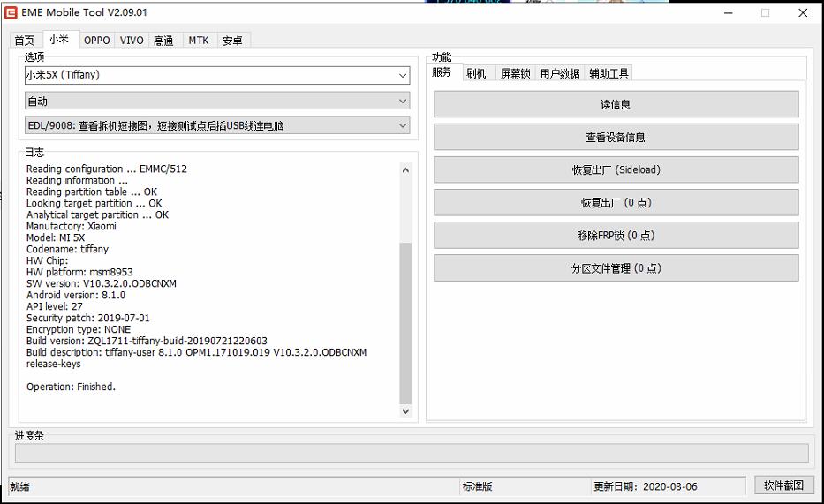Click 'Manufactory: Xiaomi' log line
The height and width of the screenshot is (504, 824).
pyautogui.click(x=71, y=226)
